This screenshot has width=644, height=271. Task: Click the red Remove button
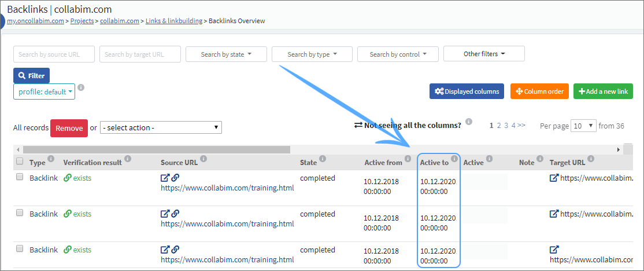click(x=69, y=128)
